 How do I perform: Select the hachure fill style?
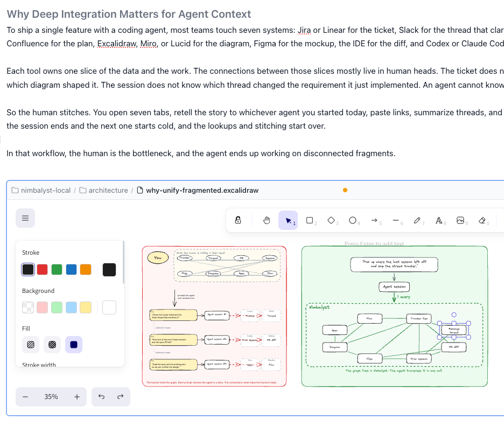(x=31, y=345)
